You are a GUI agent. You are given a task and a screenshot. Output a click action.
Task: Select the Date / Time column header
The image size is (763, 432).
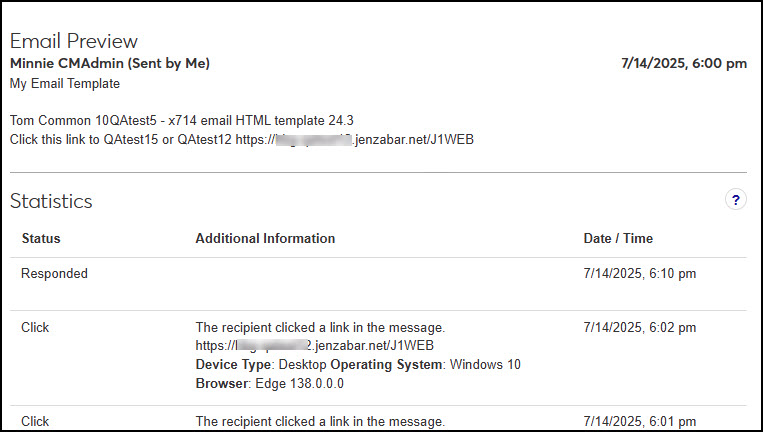click(618, 238)
